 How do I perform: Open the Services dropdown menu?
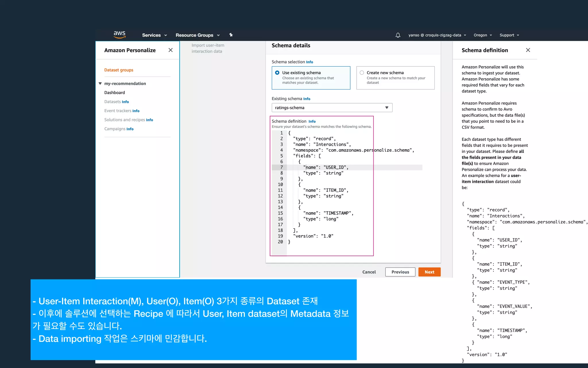(x=154, y=35)
